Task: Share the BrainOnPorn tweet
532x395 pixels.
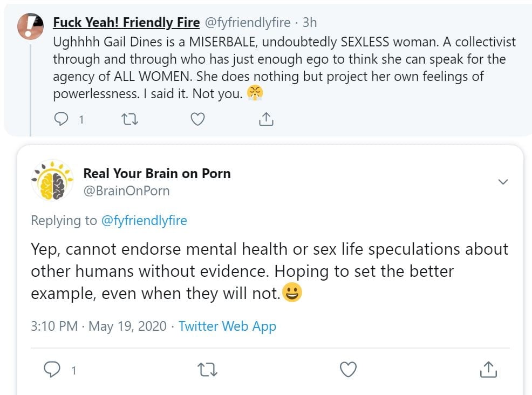Action: [x=488, y=370]
